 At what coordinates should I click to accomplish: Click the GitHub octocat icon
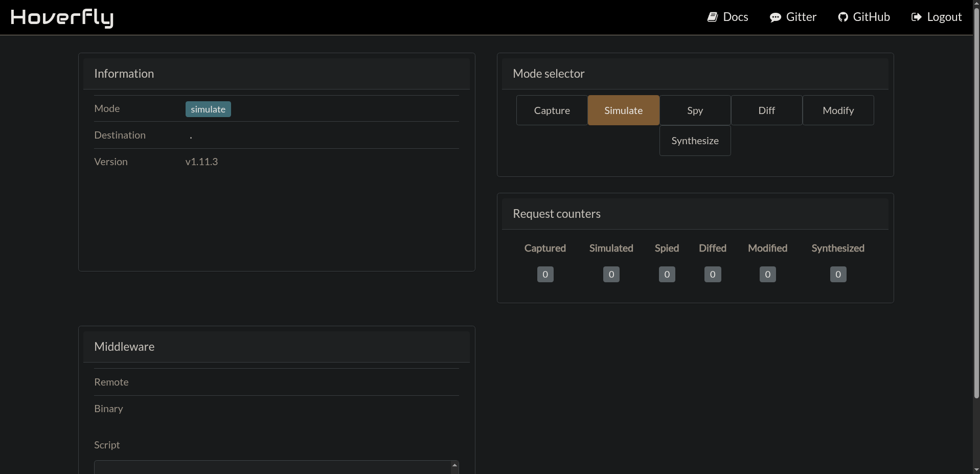tap(843, 17)
